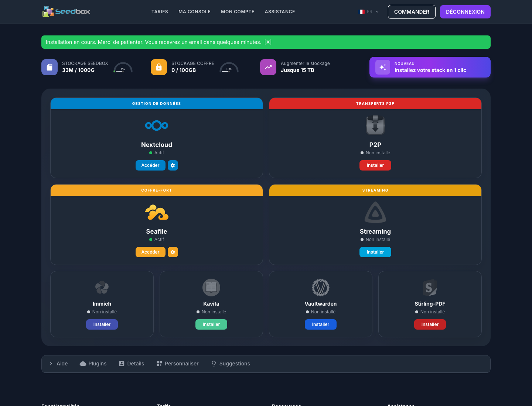Click the Streaming category header
532x406 pixels.
[375, 190]
